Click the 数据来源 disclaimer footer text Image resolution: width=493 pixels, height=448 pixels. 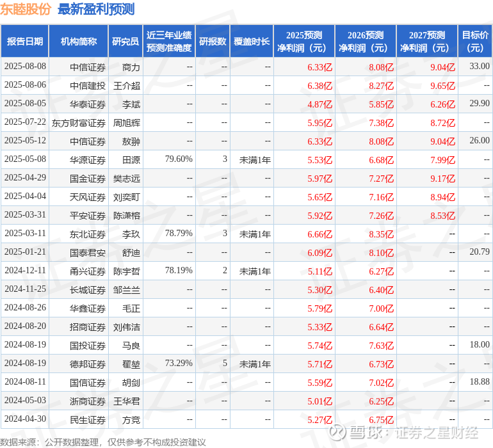pos(103,442)
